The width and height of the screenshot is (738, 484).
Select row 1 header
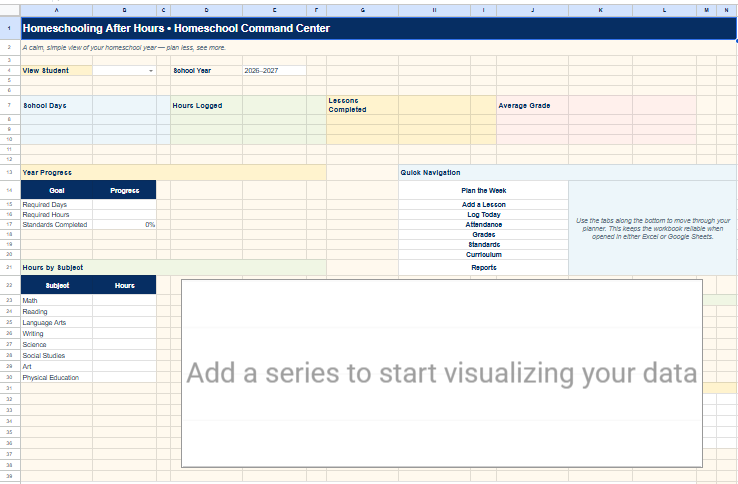click(x=9, y=28)
